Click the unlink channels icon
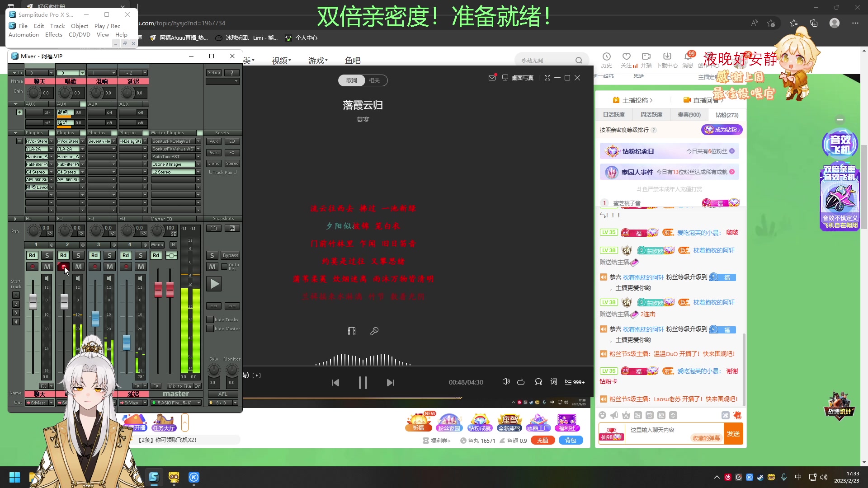 click(232, 306)
